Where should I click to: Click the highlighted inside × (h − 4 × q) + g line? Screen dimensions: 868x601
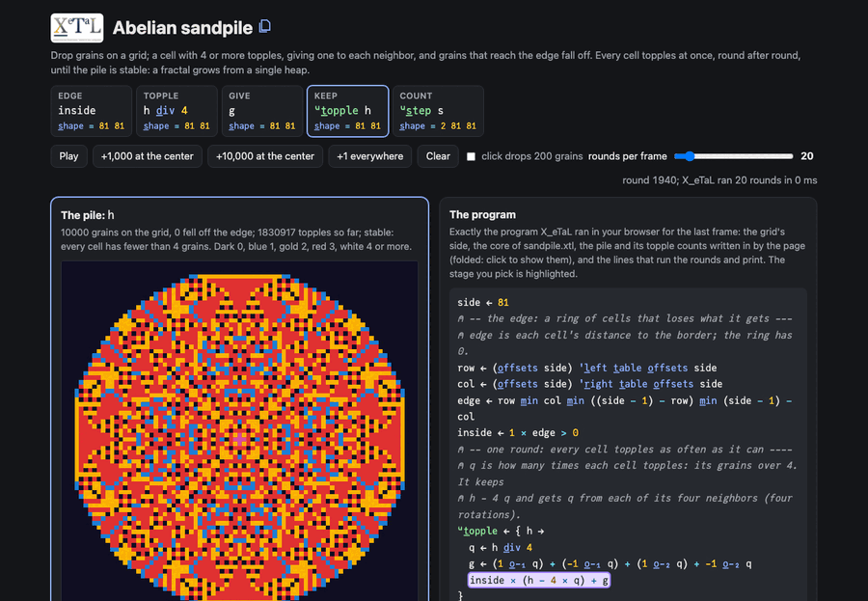coord(538,580)
